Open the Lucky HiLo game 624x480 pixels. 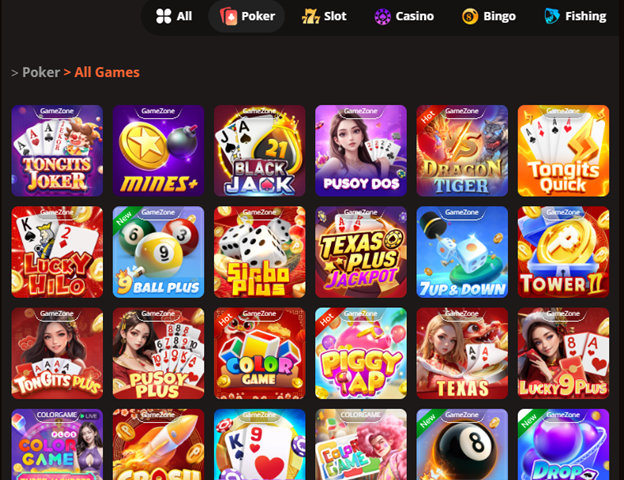coord(57,252)
